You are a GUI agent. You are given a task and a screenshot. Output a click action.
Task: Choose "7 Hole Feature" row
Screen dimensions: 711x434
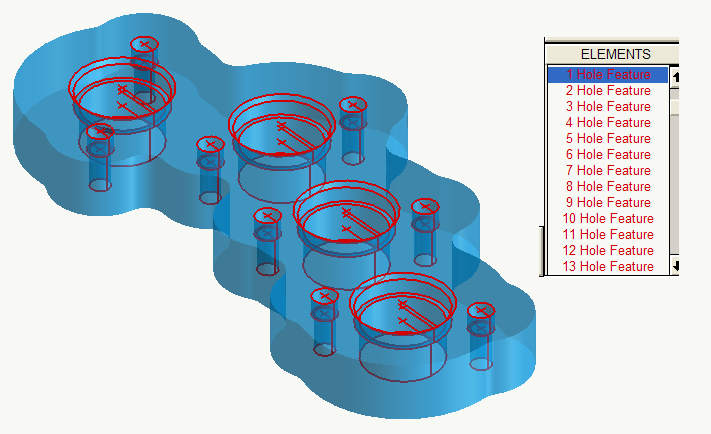608,171
